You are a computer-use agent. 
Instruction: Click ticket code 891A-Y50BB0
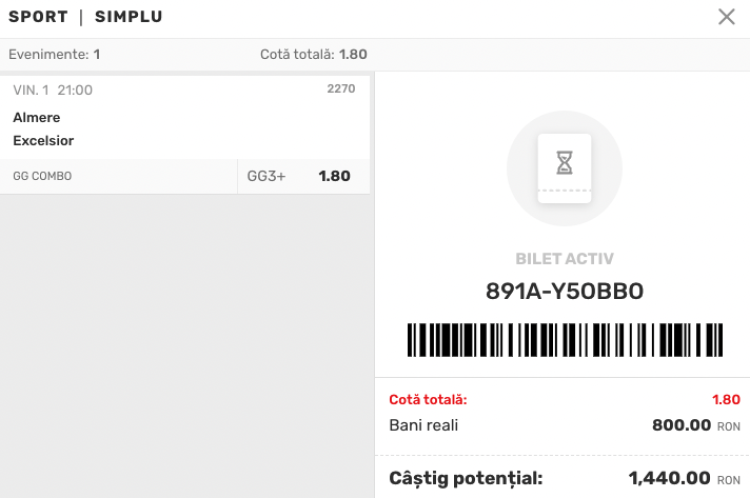(564, 292)
